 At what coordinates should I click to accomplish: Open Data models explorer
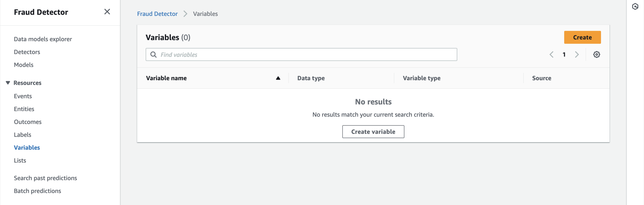pyautogui.click(x=43, y=39)
